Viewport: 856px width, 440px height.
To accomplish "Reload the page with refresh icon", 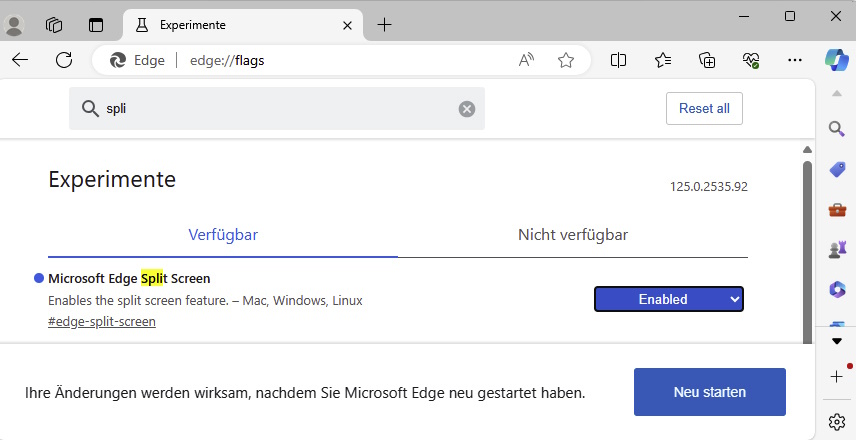I will click(x=64, y=60).
